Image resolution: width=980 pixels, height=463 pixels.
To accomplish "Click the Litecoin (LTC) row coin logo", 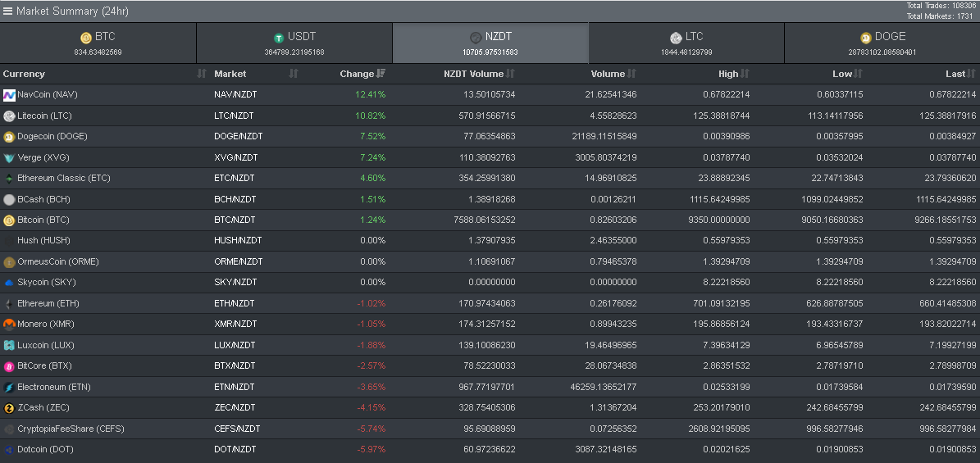I will pyautogui.click(x=9, y=116).
